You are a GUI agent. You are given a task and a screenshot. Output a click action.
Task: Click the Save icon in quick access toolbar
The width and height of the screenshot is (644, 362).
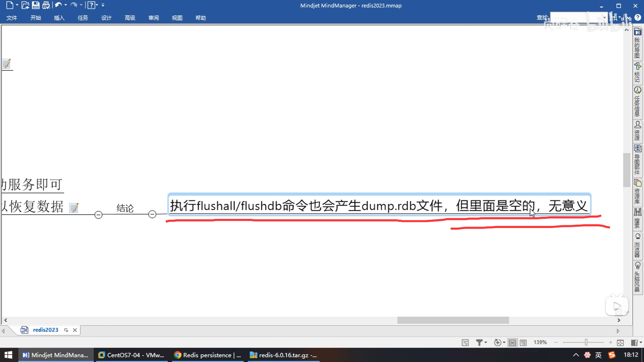[36, 5]
